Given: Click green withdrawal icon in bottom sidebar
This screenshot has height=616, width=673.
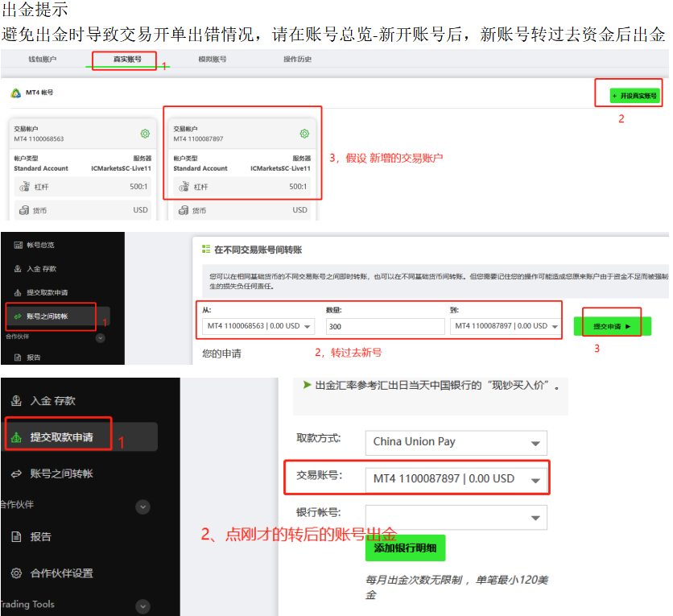Looking at the screenshot, I should 16,437.
